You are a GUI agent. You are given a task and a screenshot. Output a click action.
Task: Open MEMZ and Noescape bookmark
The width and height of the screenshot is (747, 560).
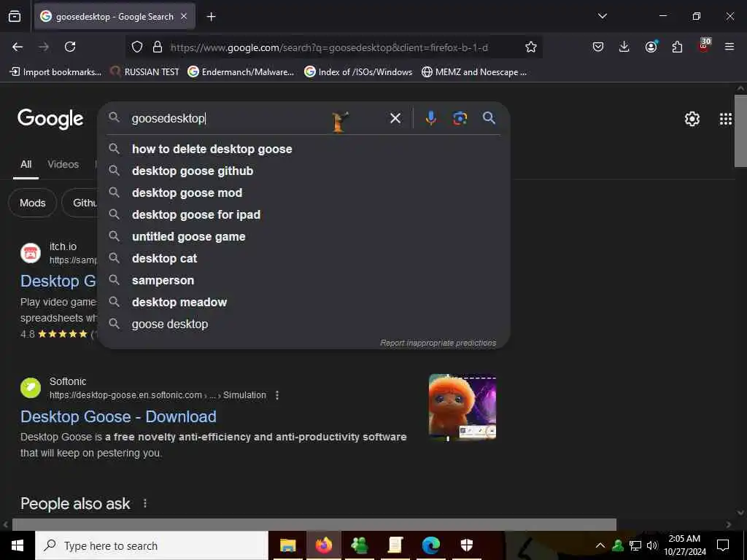point(474,72)
